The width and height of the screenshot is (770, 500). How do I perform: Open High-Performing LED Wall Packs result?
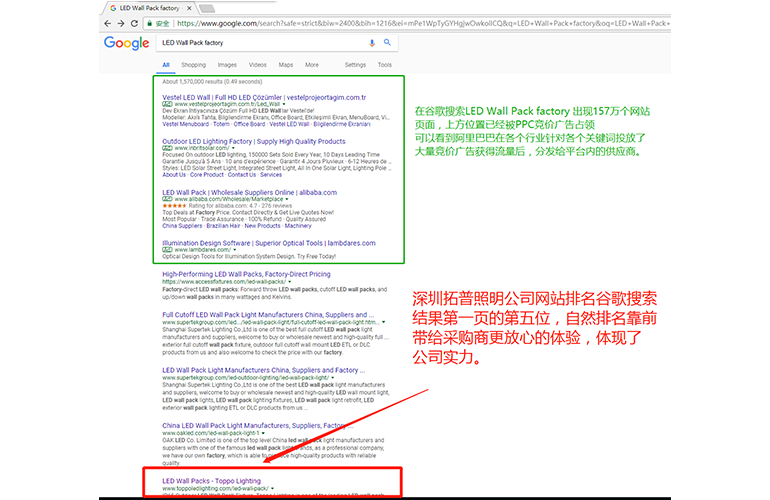(247, 274)
